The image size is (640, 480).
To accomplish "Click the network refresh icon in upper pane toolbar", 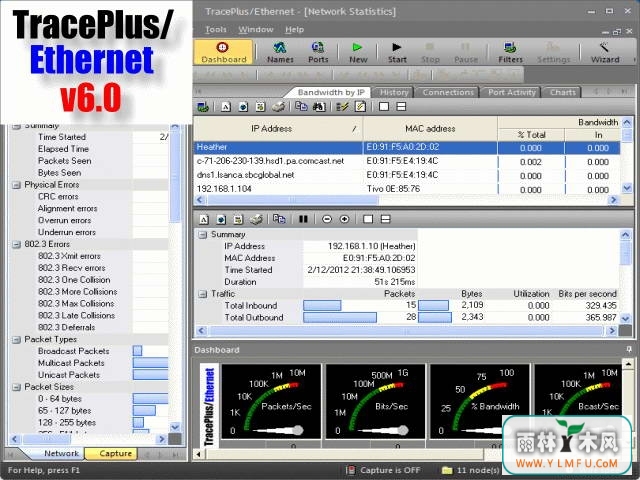I will pyautogui.click(x=203, y=107).
